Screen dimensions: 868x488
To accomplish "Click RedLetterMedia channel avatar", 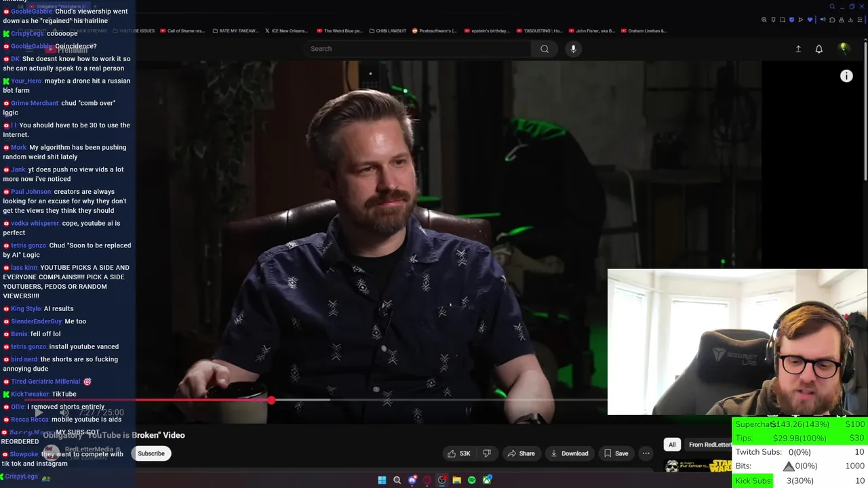I will coord(52,453).
